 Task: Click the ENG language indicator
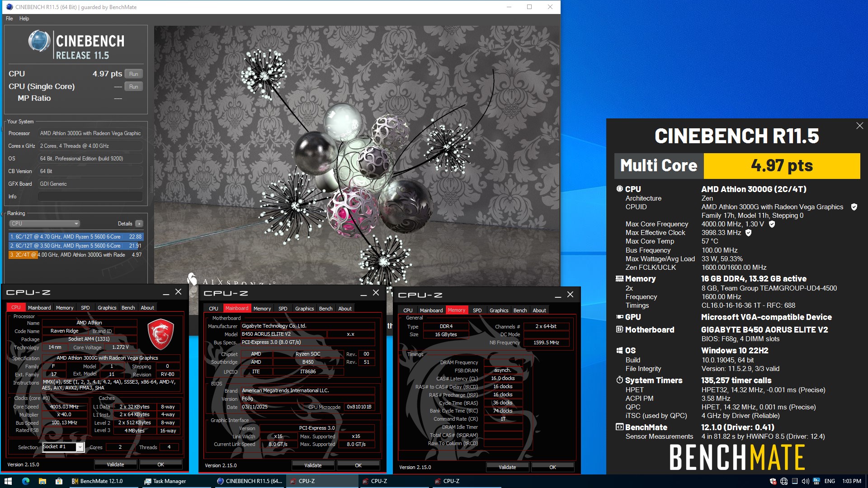click(x=830, y=481)
